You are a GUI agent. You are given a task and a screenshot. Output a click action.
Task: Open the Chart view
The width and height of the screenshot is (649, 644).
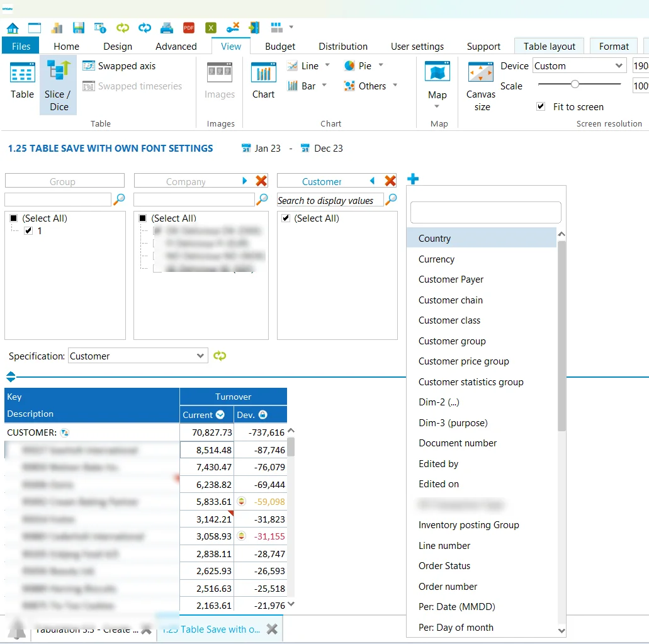(264, 81)
